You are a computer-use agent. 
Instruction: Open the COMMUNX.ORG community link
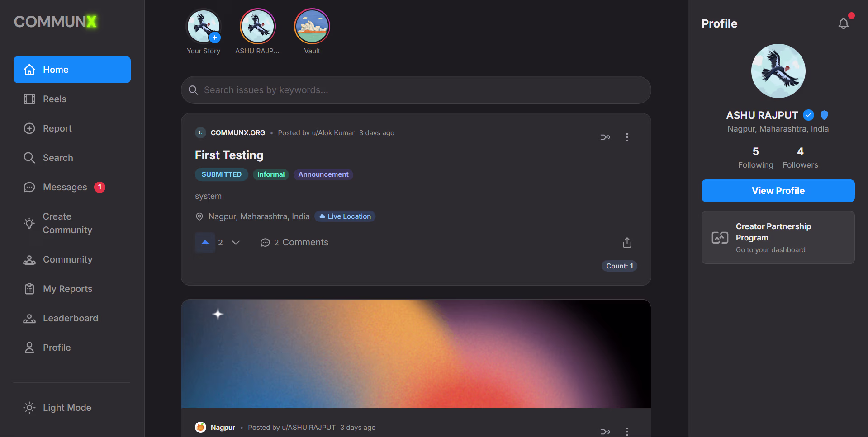coord(237,133)
